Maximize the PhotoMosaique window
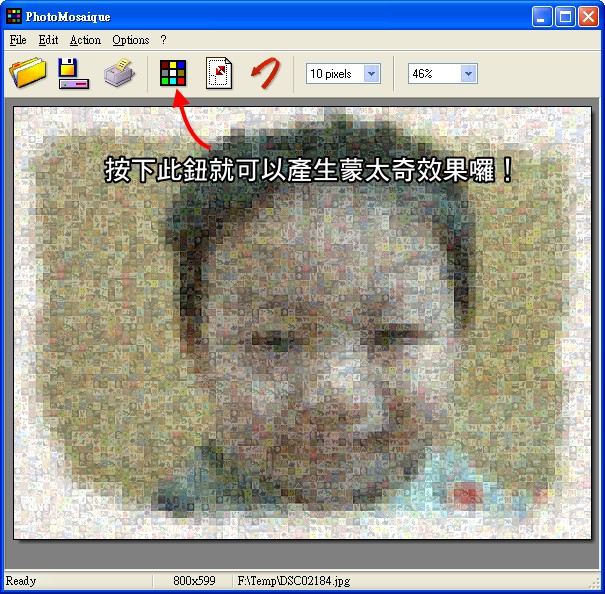Screen dimensions: 605x594 (565, 17)
